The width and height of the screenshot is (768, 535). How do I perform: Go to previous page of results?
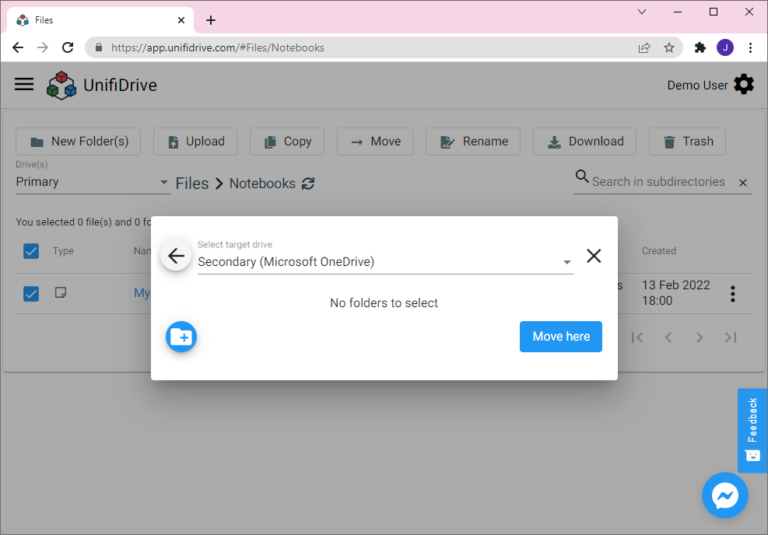669,337
